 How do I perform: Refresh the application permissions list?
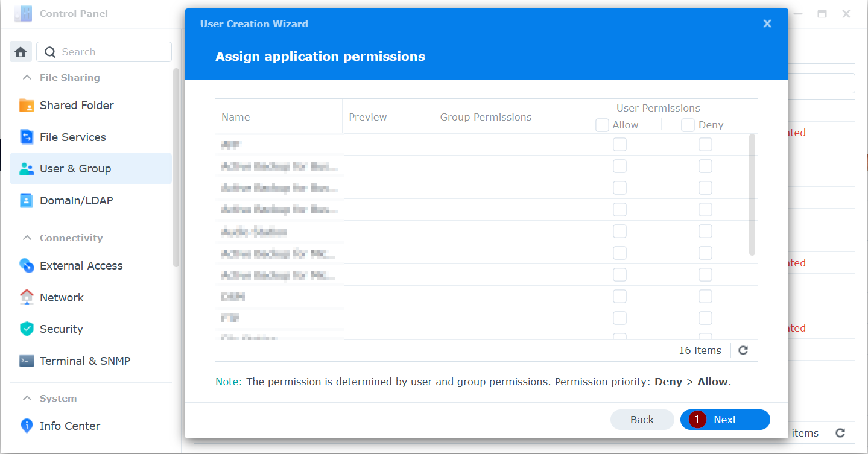click(x=743, y=350)
